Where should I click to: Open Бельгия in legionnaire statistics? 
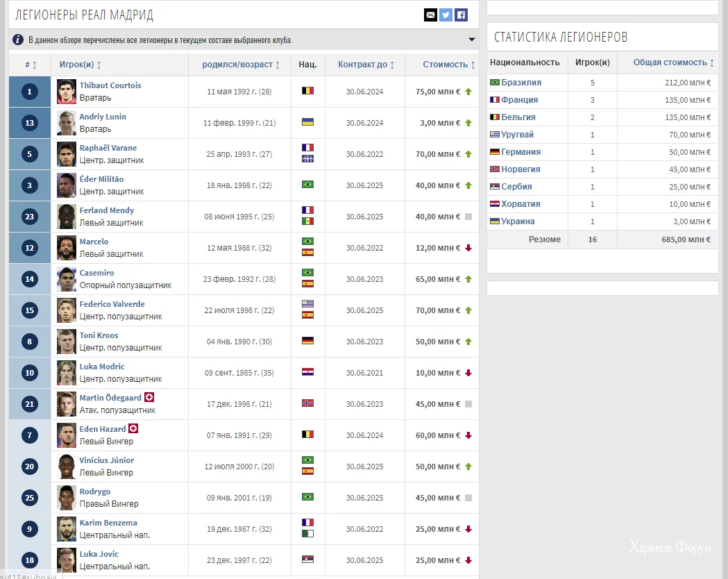tap(518, 117)
